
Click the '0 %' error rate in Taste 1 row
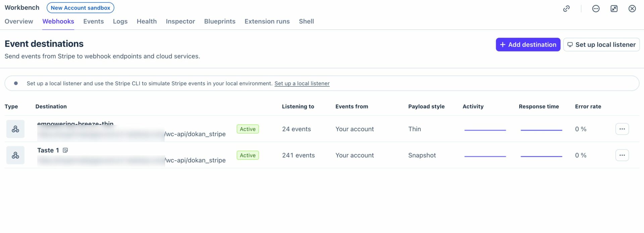(x=581, y=155)
